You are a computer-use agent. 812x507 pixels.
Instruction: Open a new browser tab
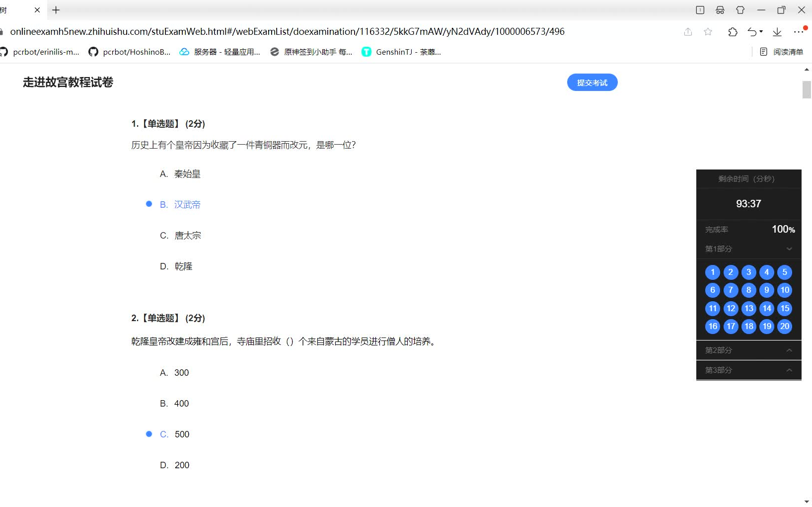(56, 10)
